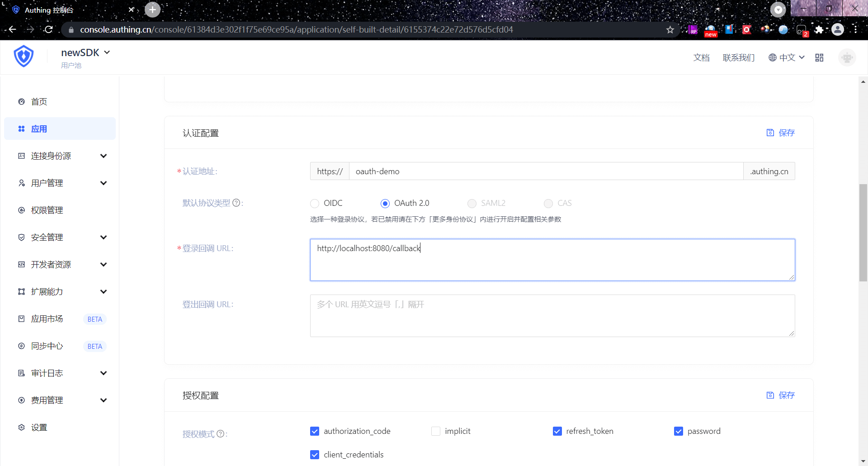Select the OIDC protocol radio button
This screenshot has width=868, height=466.
coord(315,204)
